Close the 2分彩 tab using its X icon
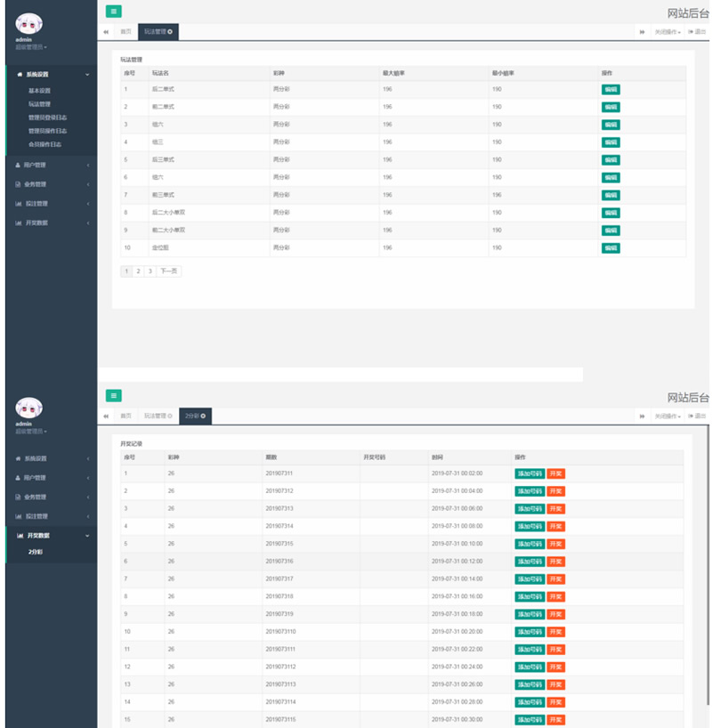 click(x=203, y=416)
